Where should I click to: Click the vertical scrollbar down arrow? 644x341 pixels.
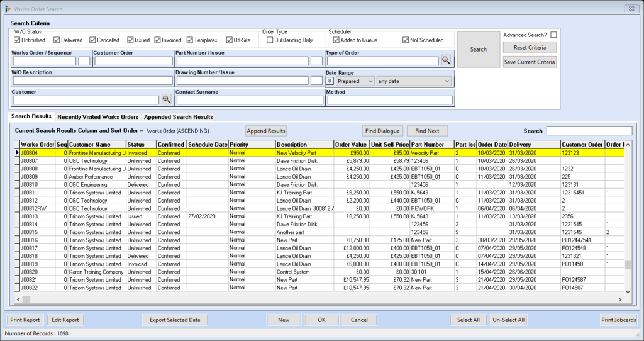[628, 292]
